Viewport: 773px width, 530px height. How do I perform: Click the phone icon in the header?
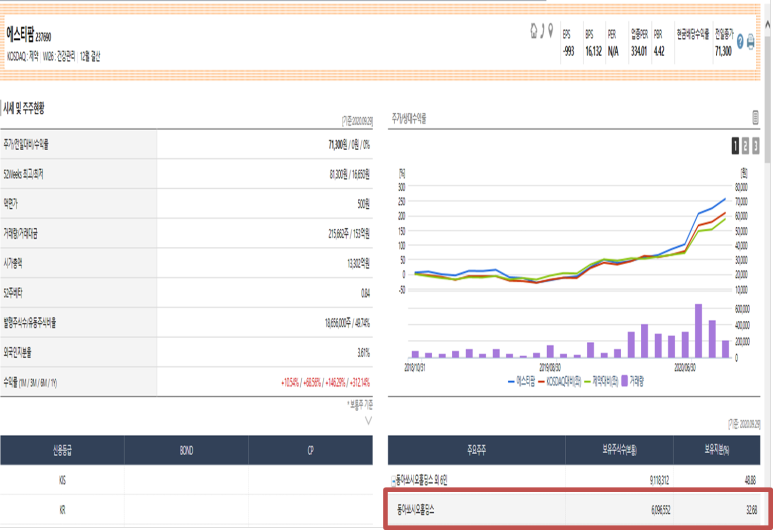pos(542,31)
